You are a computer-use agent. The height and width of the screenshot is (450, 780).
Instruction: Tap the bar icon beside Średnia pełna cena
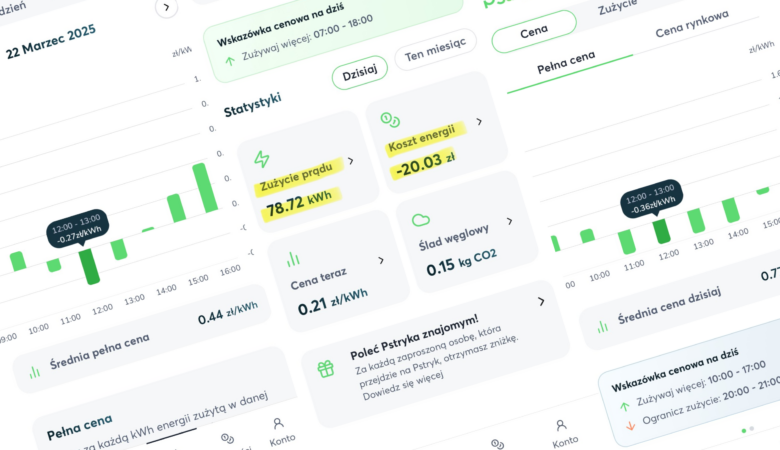(34, 372)
